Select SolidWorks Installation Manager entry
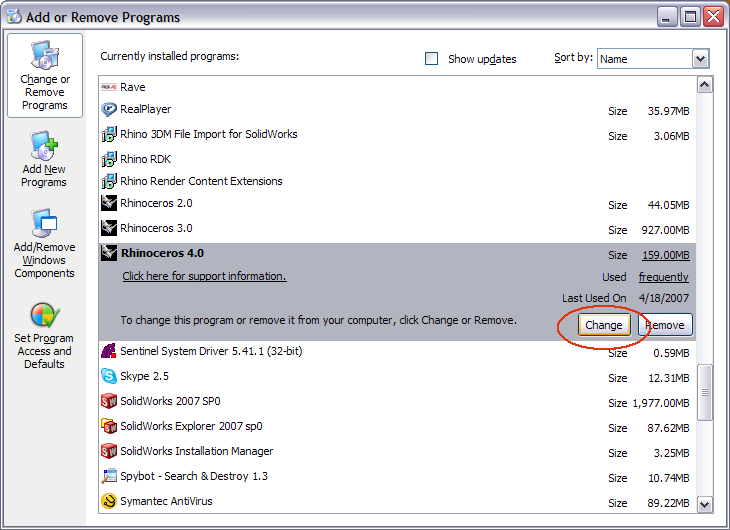 (196, 451)
